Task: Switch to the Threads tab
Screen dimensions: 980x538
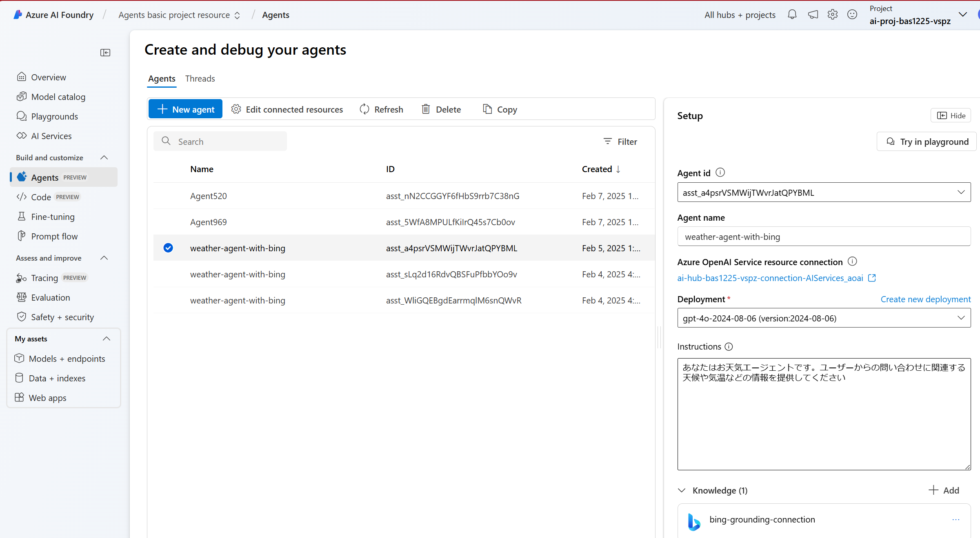Action: click(200, 78)
